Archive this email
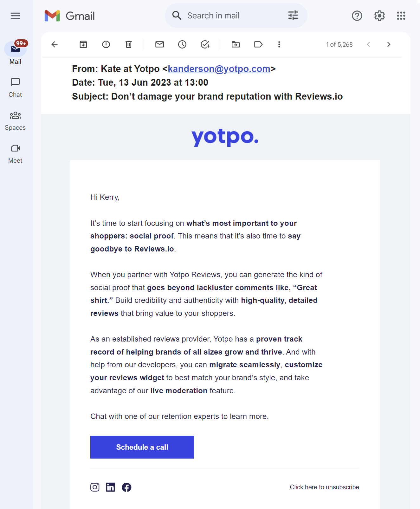 [x=83, y=44]
